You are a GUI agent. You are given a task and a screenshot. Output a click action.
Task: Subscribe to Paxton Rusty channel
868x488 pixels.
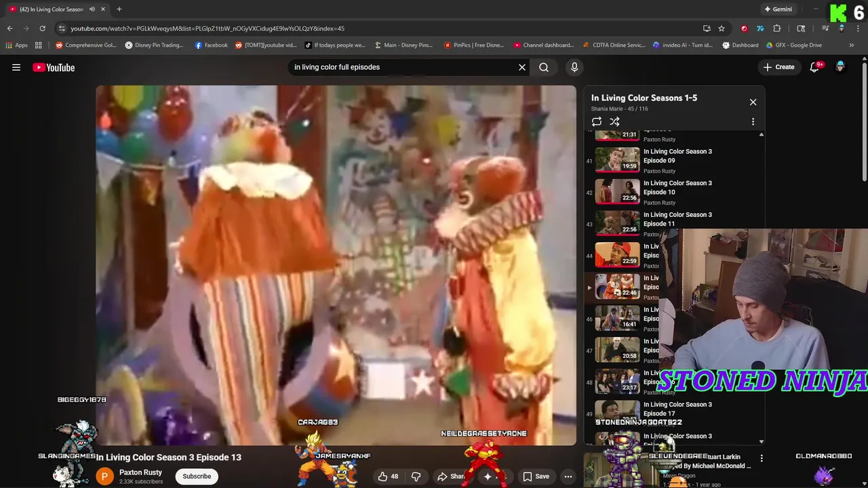point(197,476)
